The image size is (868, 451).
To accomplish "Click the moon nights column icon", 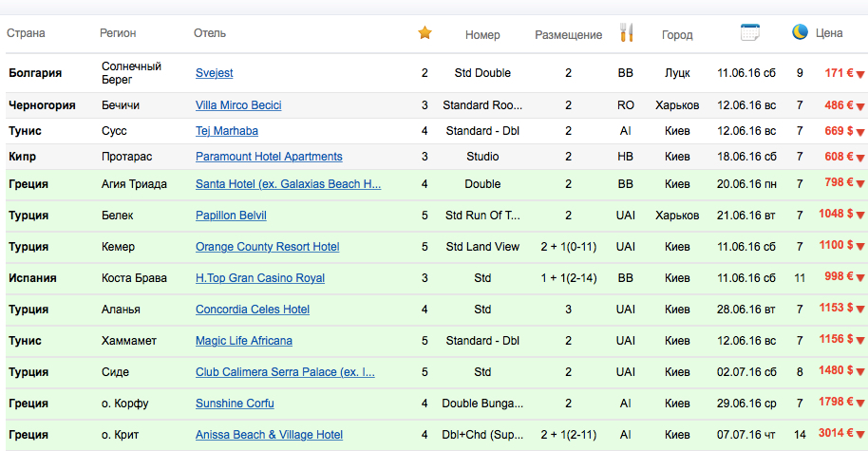I will (x=800, y=33).
